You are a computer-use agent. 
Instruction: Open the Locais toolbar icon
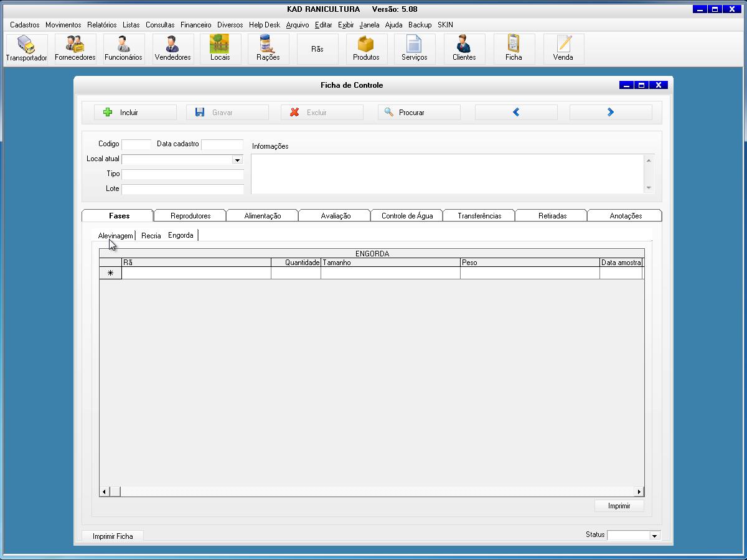coord(220,49)
